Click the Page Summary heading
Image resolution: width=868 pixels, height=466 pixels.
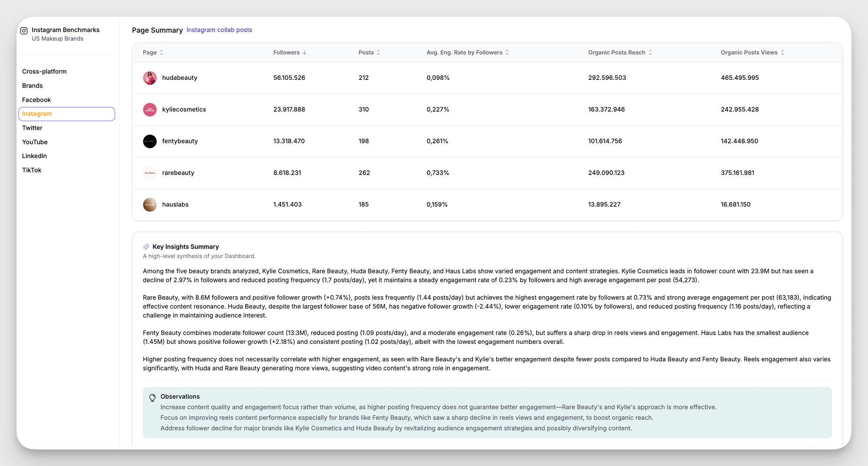pos(157,30)
